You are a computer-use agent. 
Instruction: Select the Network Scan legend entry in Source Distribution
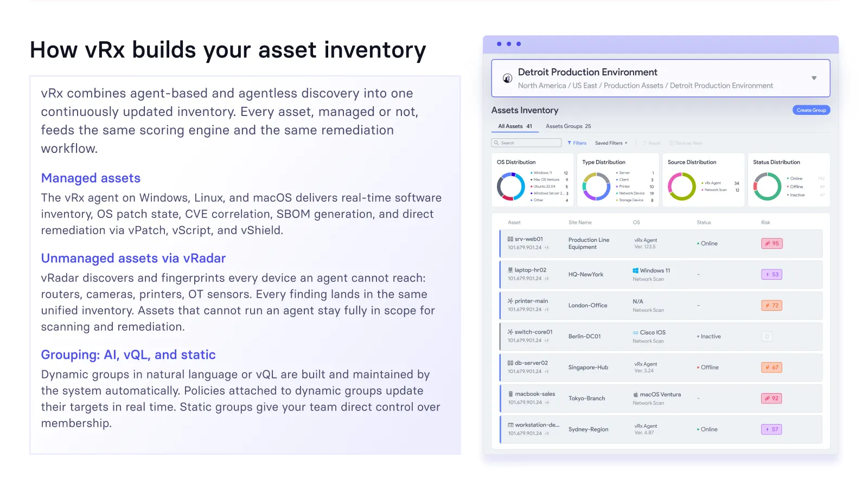[x=720, y=190]
